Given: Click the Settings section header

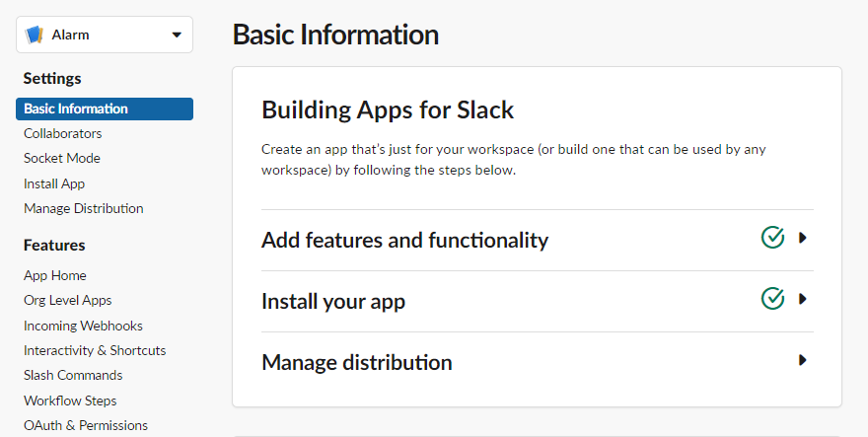Looking at the screenshot, I should click(x=52, y=79).
